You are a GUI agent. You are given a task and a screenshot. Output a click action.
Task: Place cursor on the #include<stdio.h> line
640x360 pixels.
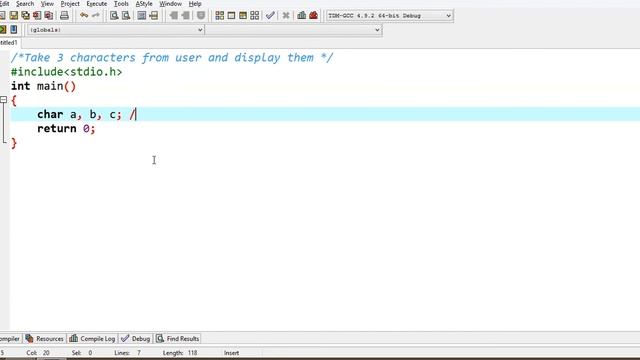pos(67,72)
